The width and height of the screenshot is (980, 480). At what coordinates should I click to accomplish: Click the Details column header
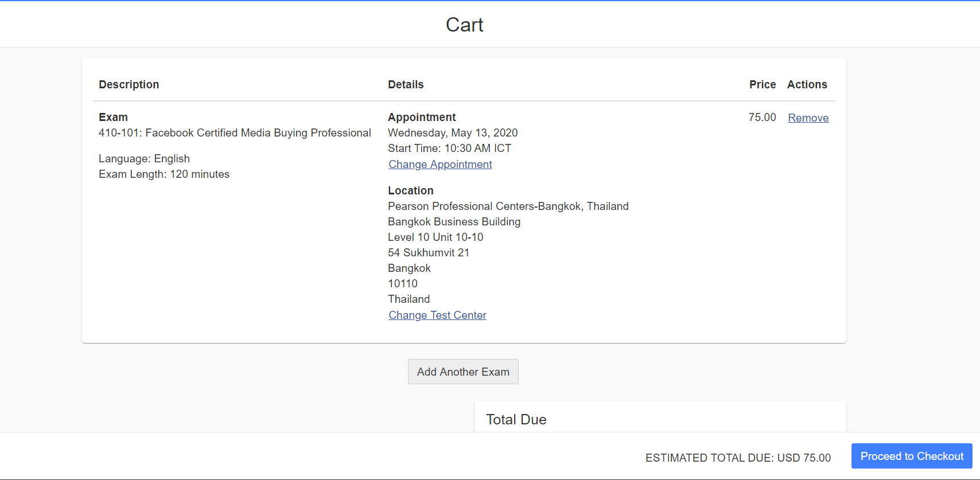pos(406,85)
